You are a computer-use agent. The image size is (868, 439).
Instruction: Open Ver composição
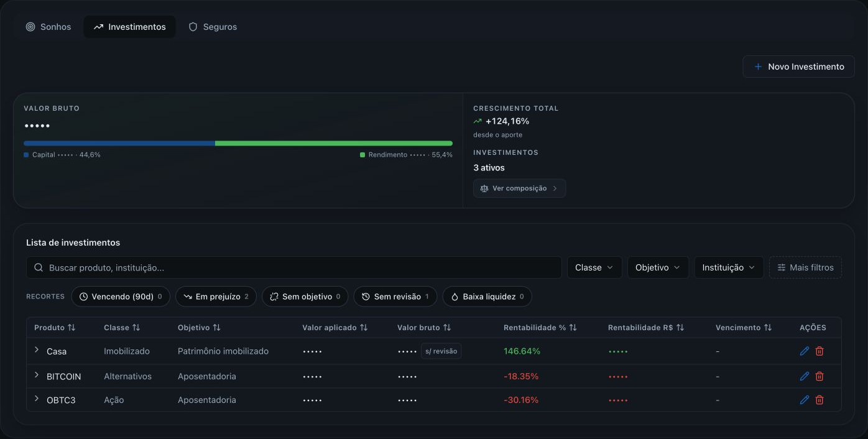pos(519,188)
